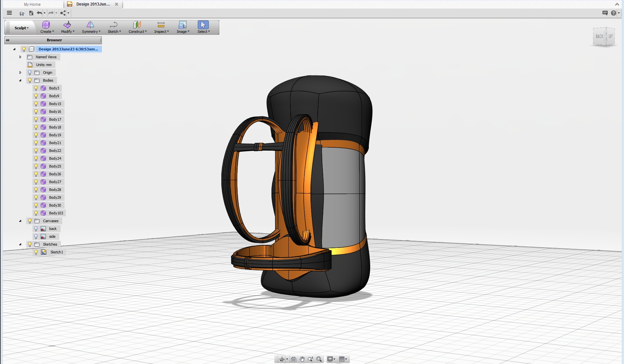Toggle Sketch1 visibility lightbulb

point(36,252)
